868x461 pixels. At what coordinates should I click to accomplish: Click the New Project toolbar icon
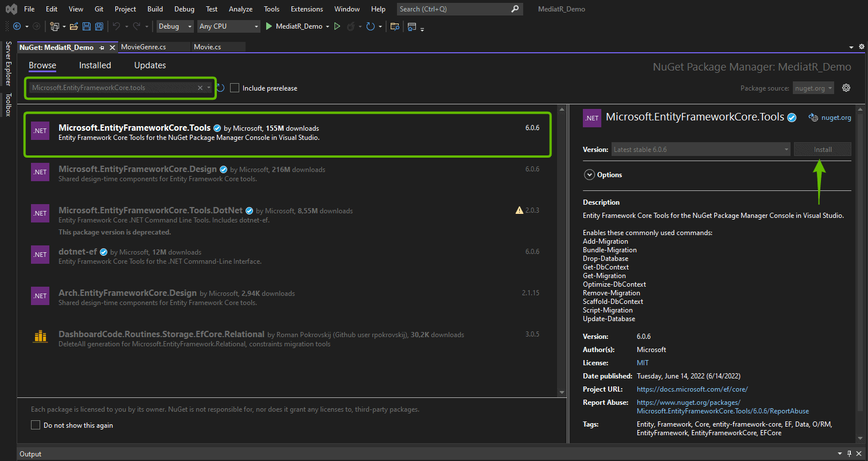click(55, 26)
